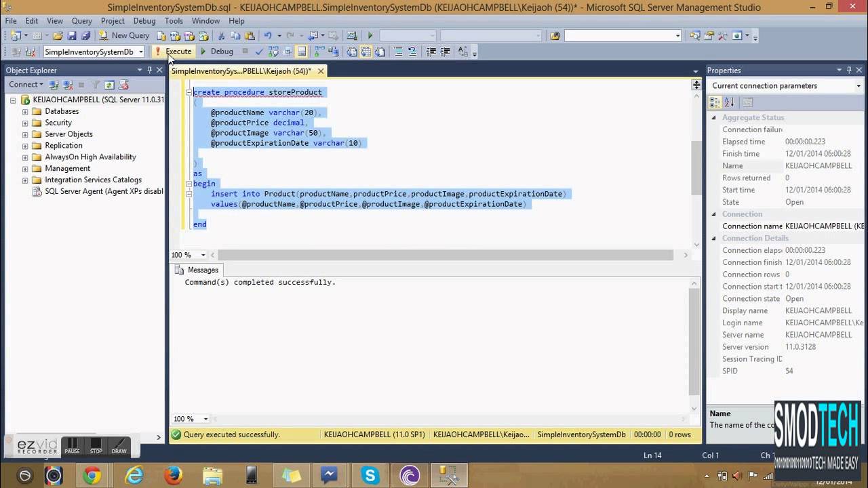The width and height of the screenshot is (868, 488).
Task: Open the Help menu
Action: (x=237, y=21)
